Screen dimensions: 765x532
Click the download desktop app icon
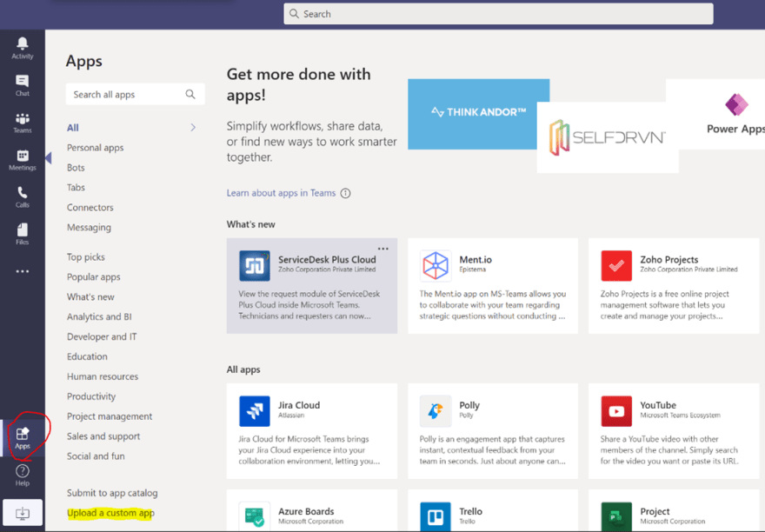23,513
